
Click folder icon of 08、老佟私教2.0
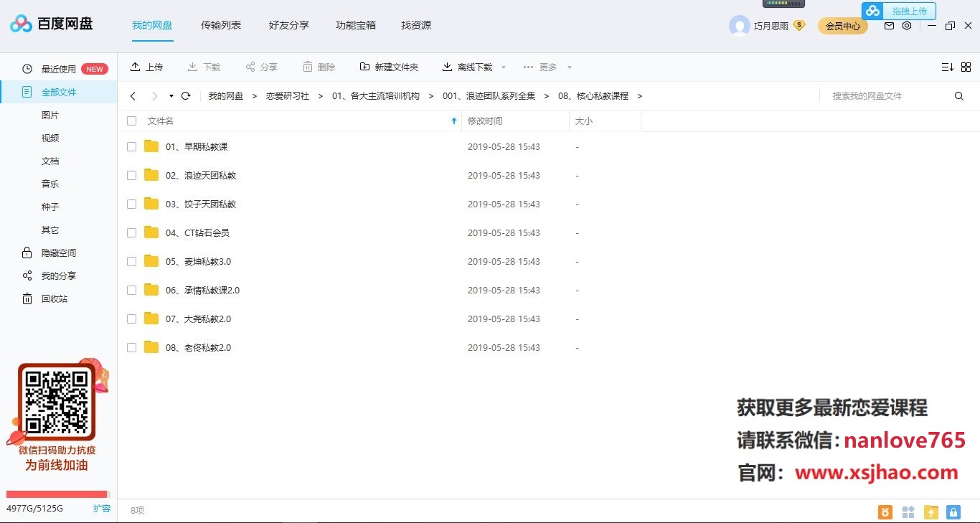point(151,347)
